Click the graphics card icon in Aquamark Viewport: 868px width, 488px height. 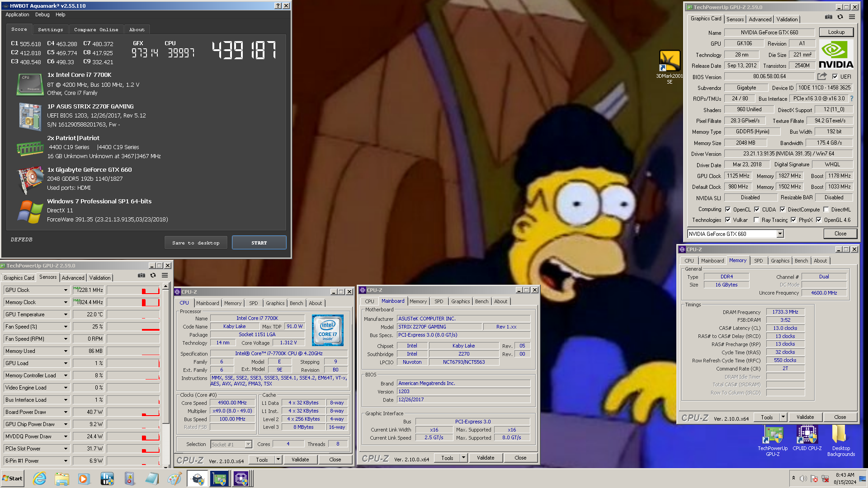[30, 180]
